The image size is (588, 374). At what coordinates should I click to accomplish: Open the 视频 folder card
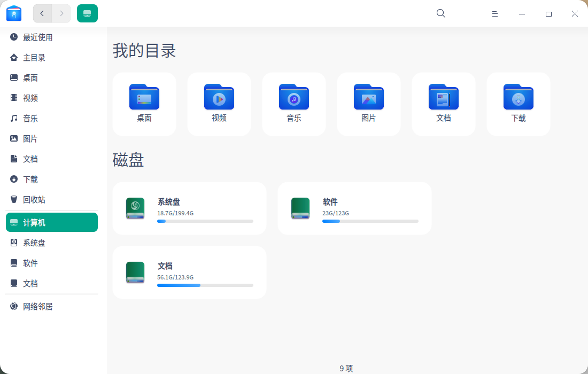pos(219,104)
